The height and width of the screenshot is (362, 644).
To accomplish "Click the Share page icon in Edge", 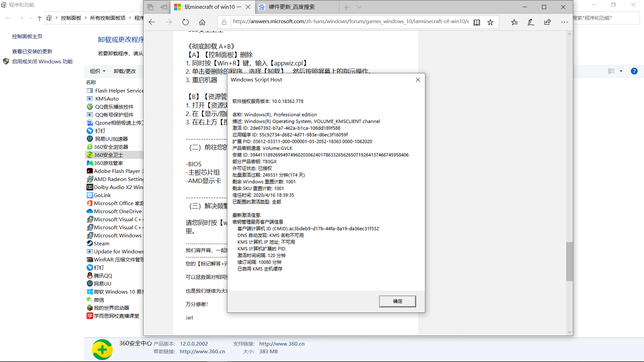I will (548, 22).
